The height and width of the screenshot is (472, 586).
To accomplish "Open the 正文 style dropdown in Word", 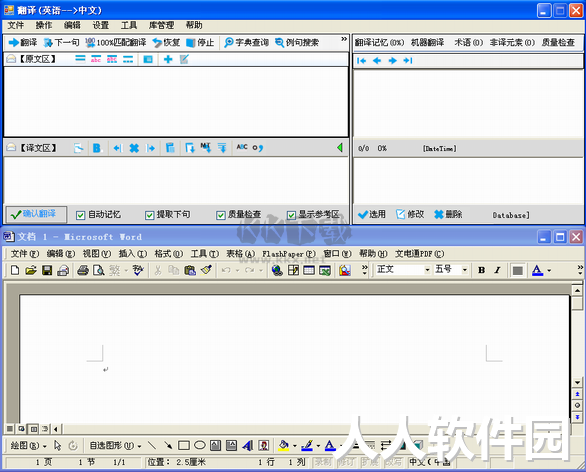I will [427, 270].
